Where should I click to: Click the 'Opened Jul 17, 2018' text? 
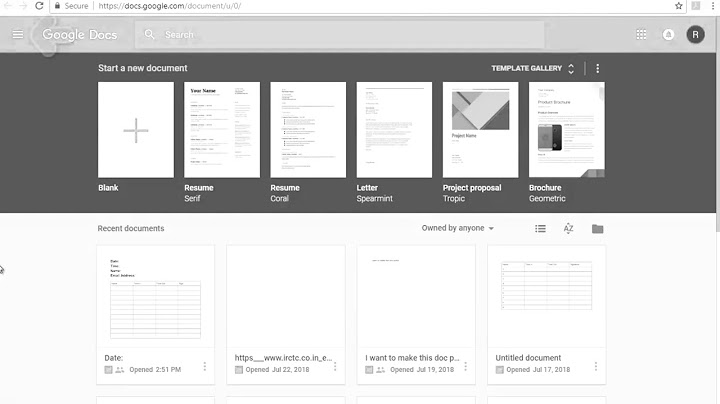pyautogui.click(x=538, y=370)
